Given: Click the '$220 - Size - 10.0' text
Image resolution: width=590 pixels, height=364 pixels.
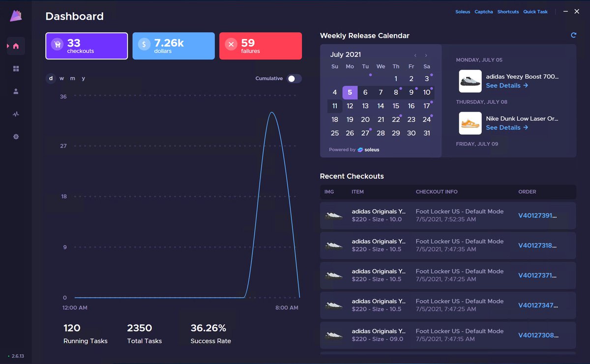Looking at the screenshot, I should 377,219.
